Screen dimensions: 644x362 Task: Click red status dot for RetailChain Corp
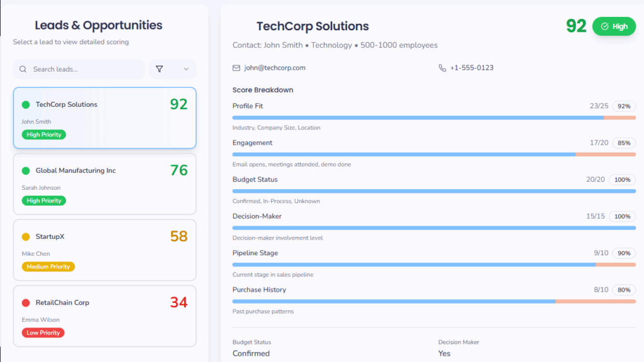tap(26, 303)
